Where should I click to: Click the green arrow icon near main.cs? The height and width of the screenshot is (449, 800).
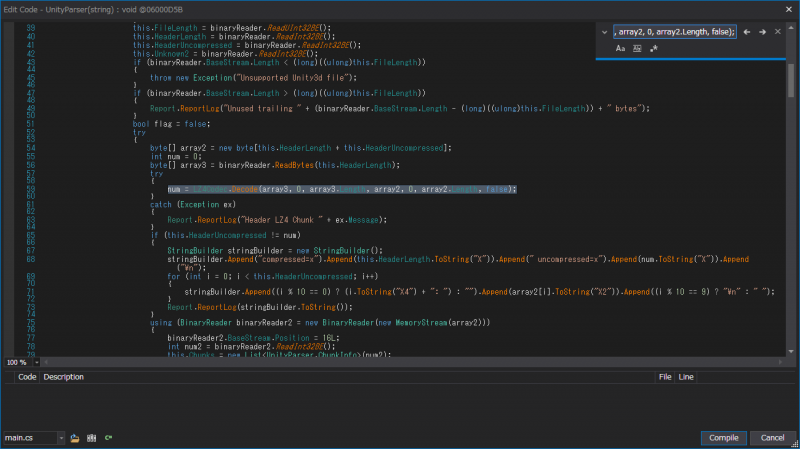click(107, 438)
